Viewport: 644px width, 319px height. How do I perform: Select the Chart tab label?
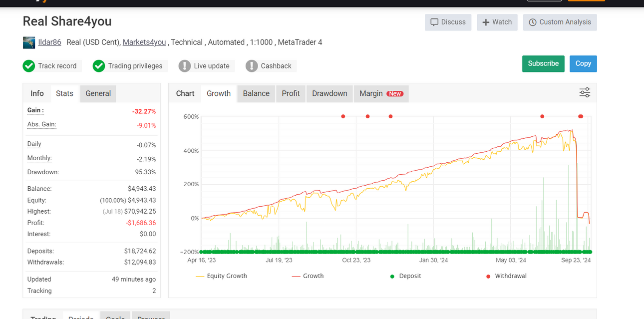[185, 93]
